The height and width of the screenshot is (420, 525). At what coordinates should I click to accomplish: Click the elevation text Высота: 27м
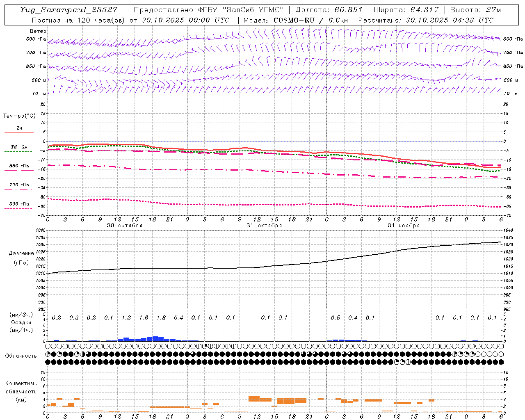(475, 10)
